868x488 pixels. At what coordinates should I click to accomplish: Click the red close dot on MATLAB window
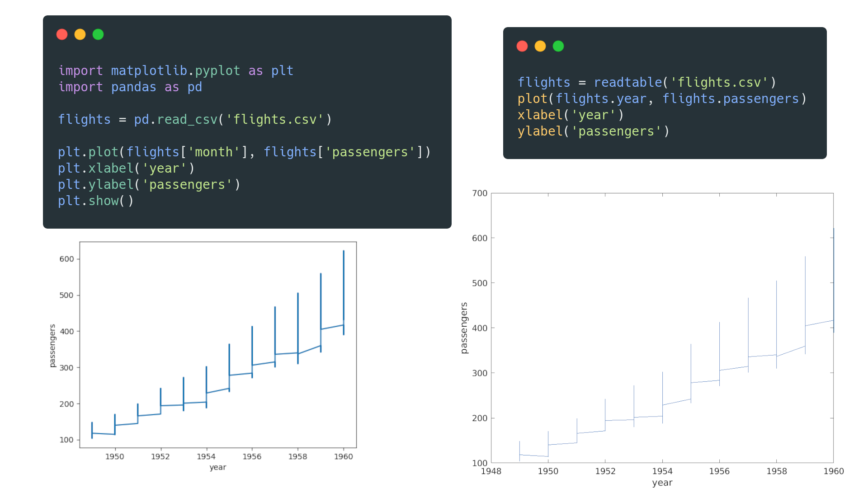click(x=522, y=46)
